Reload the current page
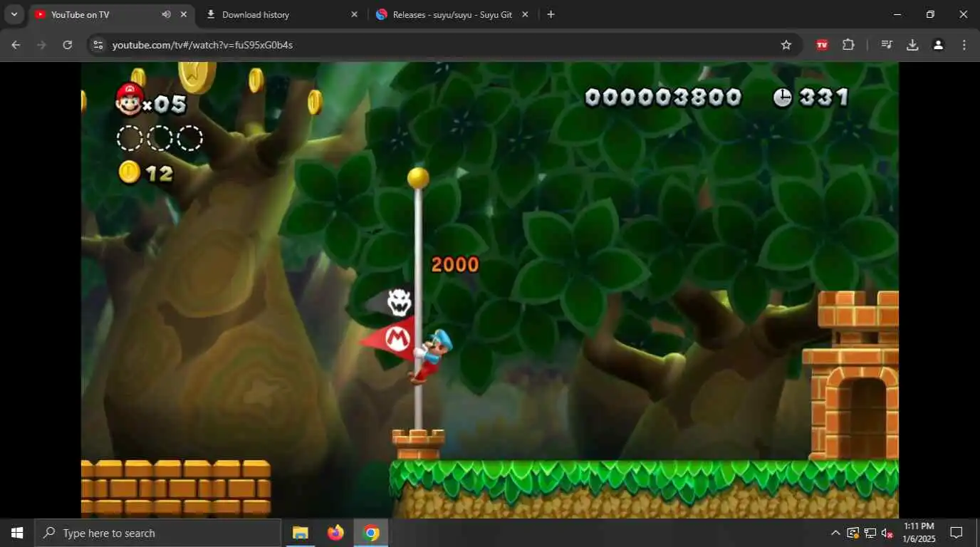This screenshot has width=980, height=547. pos(67,45)
